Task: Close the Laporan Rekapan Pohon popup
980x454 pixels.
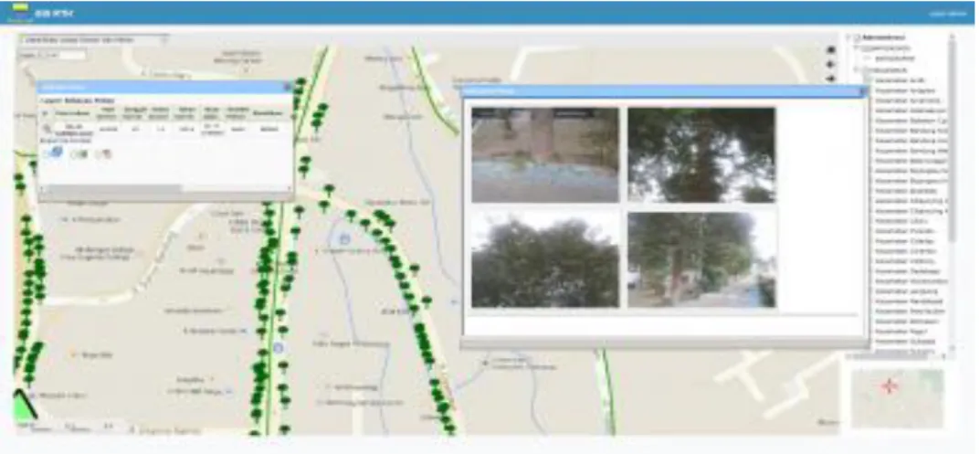Action: tap(287, 87)
